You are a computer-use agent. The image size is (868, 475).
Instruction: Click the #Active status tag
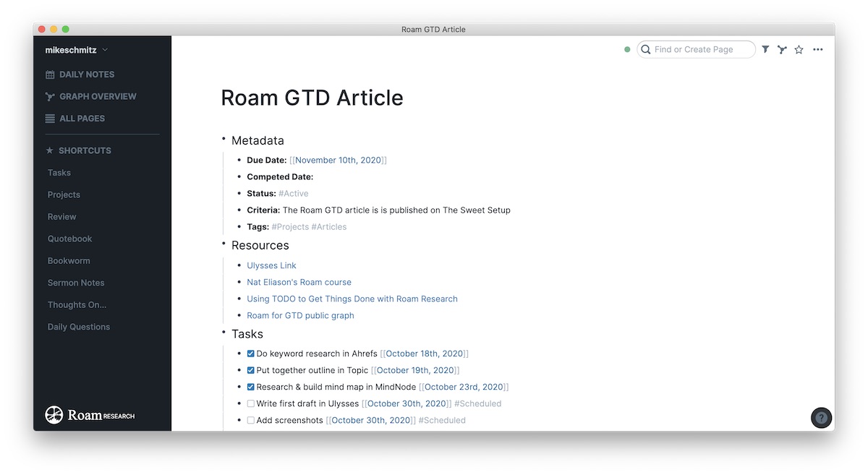(293, 194)
